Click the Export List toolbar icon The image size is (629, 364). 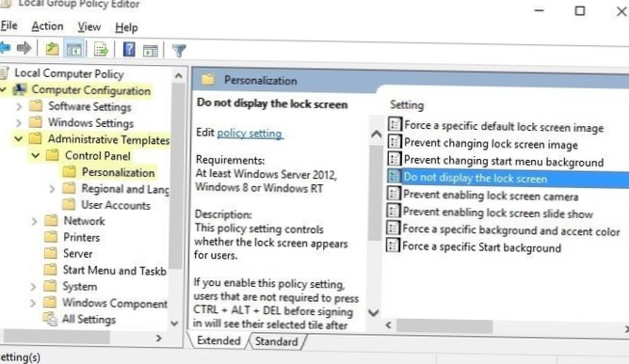pyautogui.click(x=101, y=50)
